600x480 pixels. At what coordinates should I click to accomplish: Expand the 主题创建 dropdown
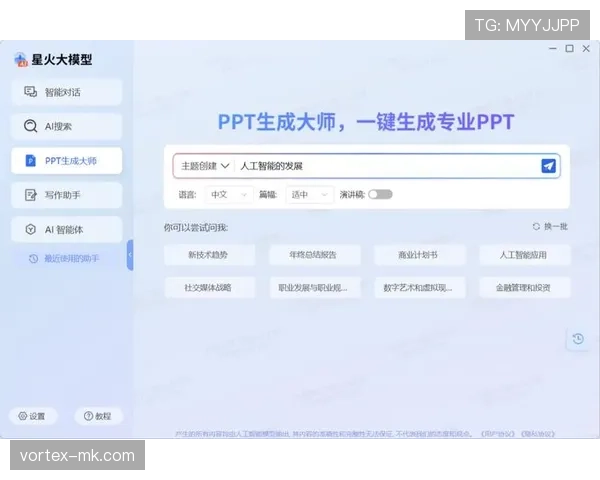point(205,166)
